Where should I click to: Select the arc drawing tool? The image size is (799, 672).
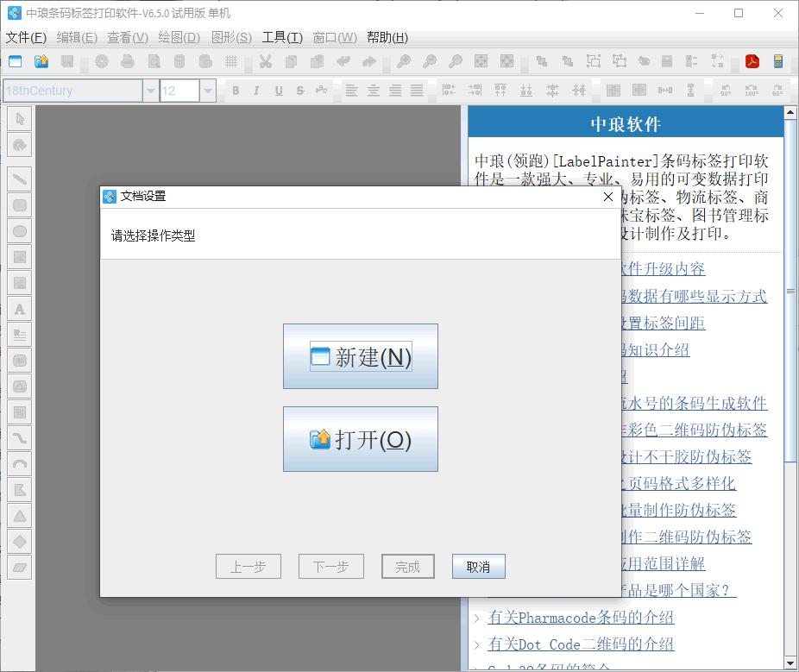click(20, 464)
